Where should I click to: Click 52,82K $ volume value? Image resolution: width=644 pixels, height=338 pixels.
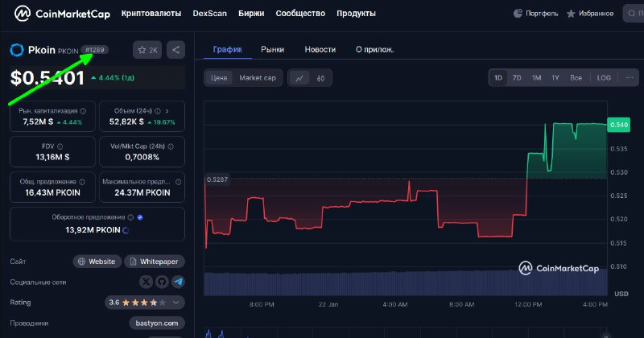click(126, 122)
